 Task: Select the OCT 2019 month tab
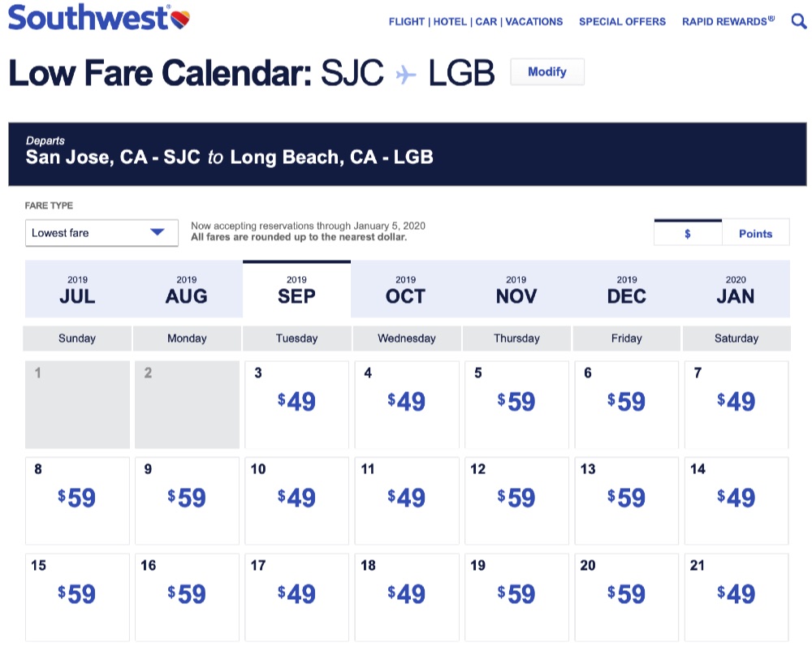pyautogui.click(x=405, y=290)
